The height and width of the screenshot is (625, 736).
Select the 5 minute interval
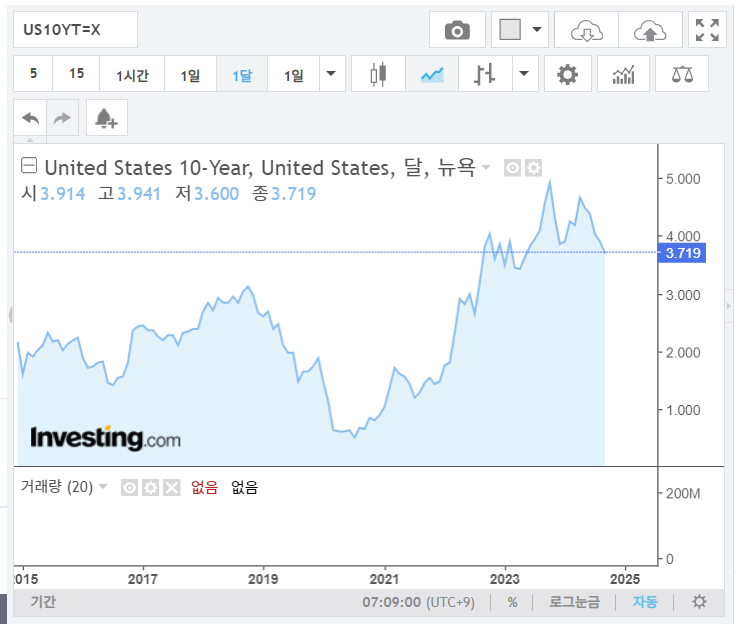[33, 74]
